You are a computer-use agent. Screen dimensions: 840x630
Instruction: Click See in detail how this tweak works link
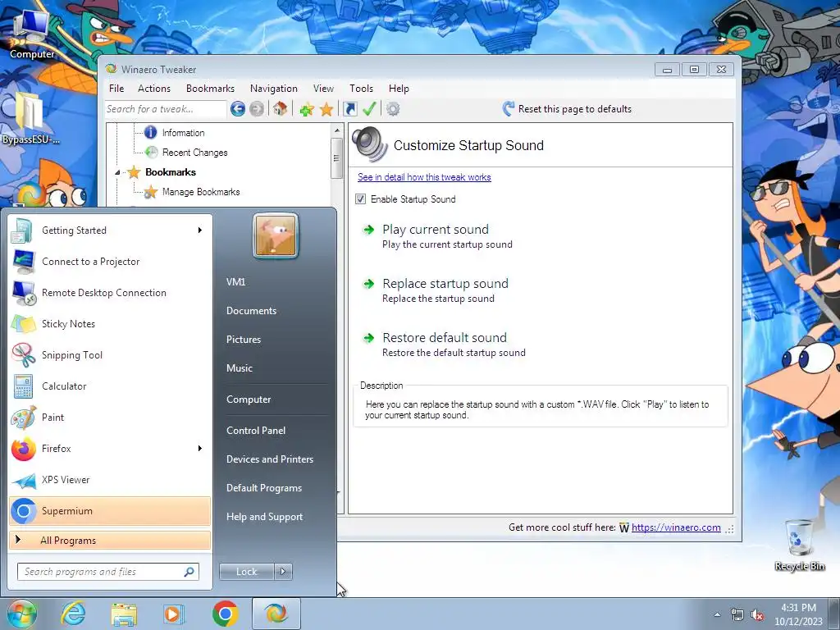click(424, 177)
